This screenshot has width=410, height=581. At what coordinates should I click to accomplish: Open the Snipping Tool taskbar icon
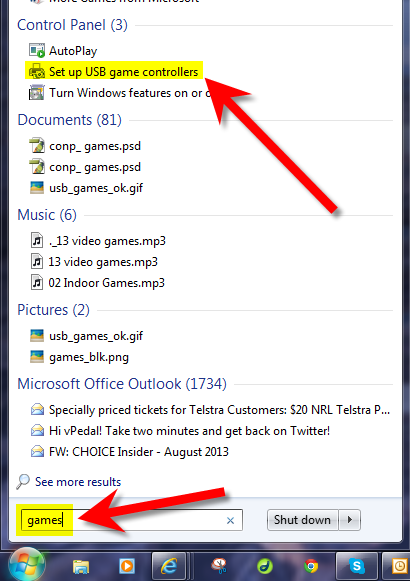(x=219, y=566)
